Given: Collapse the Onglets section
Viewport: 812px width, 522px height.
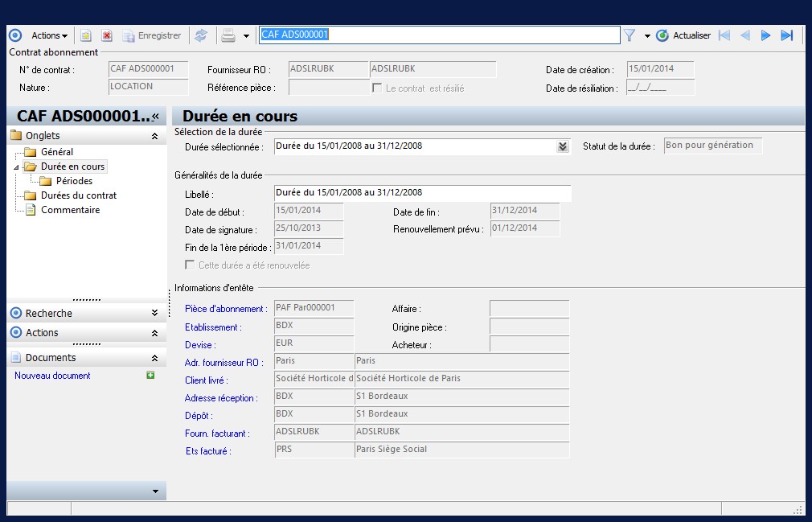Looking at the screenshot, I should pos(154,136).
